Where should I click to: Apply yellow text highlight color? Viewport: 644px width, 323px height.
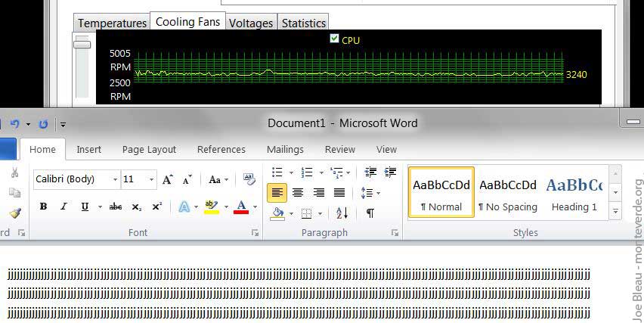tap(212, 207)
